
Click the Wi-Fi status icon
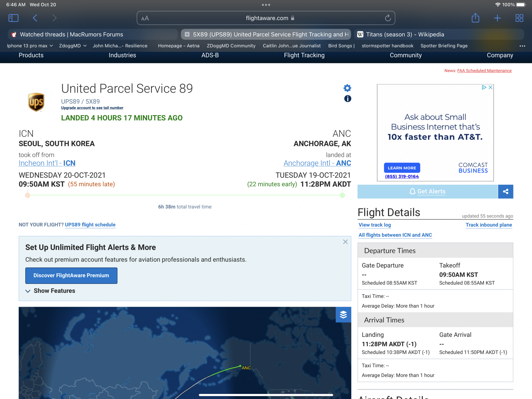(498, 5)
